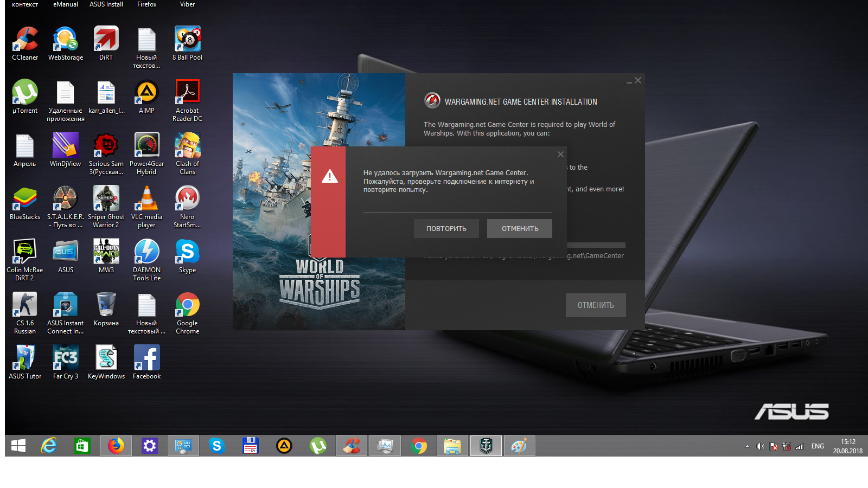This screenshot has height=488, width=868.
Task: Show hidden tray icons arrow
Action: click(747, 446)
